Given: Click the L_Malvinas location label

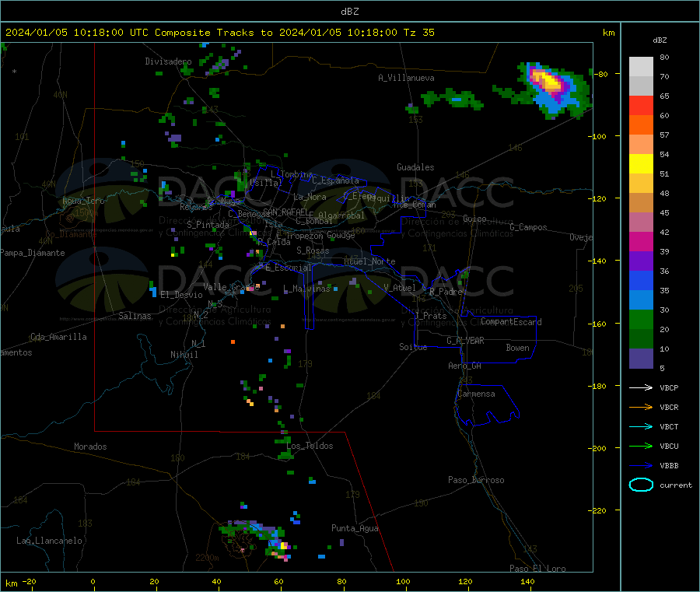Looking at the screenshot, I should 306,289.
